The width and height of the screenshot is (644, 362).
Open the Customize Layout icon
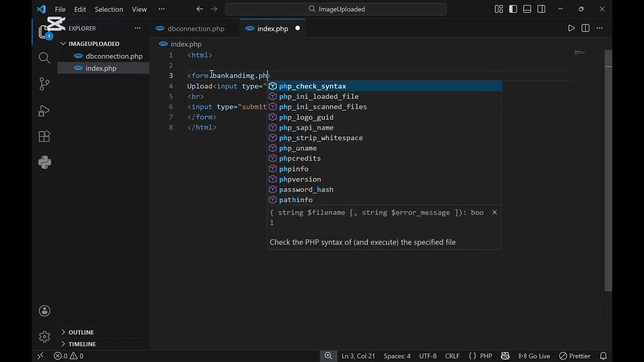coord(499,9)
